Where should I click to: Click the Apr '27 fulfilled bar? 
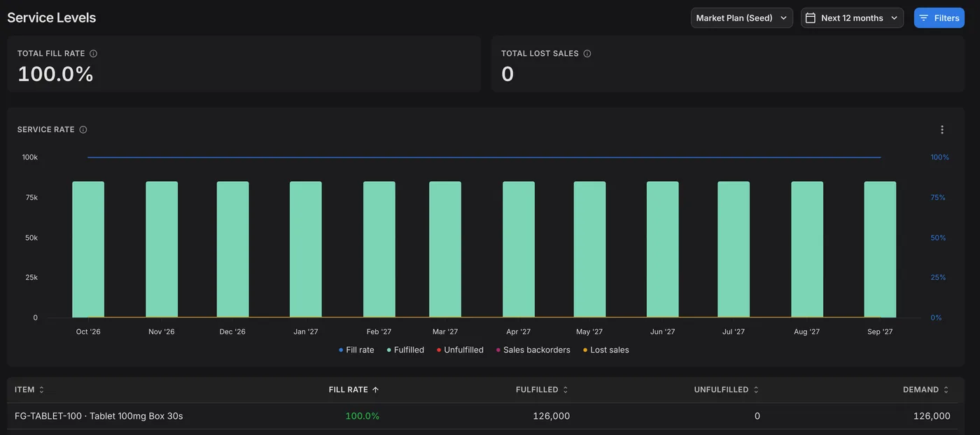519,250
